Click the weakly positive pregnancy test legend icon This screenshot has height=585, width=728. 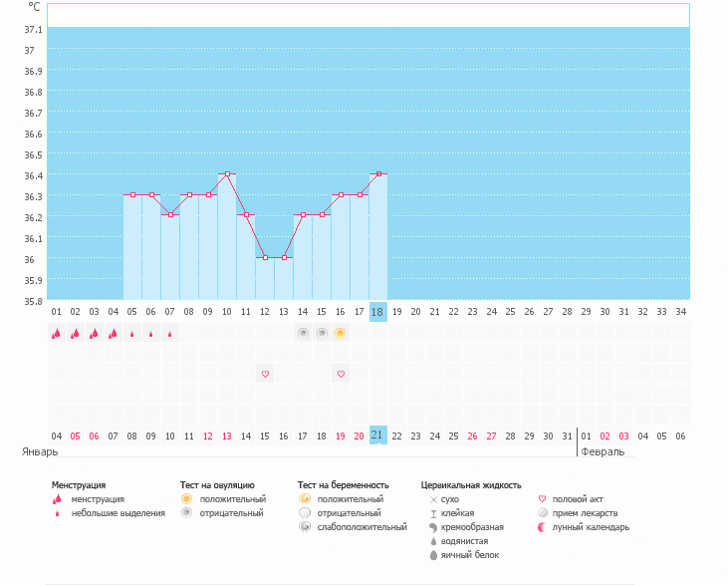tap(305, 527)
